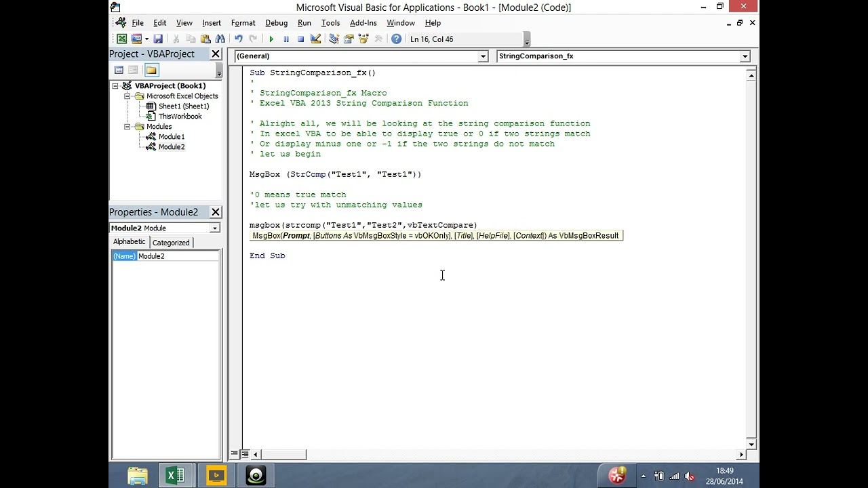This screenshot has width=868, height=488.
Task: Collapse the Microsoft Excel Objects folder
Action: tap(127, 96)
